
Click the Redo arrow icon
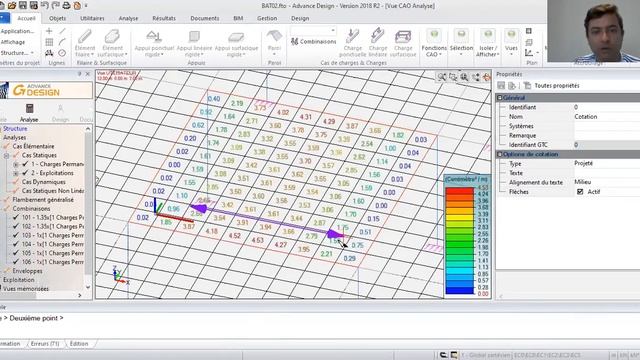click(x=55, y=6)
